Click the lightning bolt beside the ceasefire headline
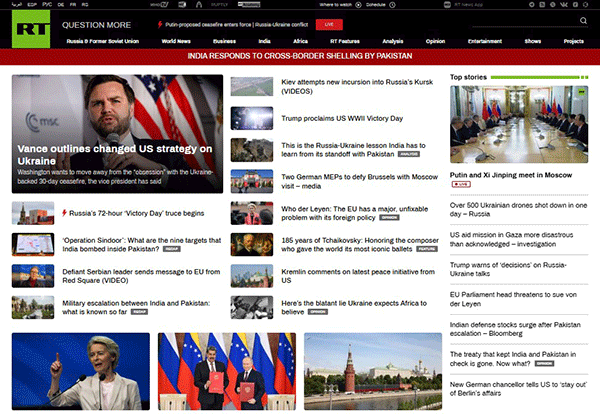Screen dimensions: 600x414 160,24
